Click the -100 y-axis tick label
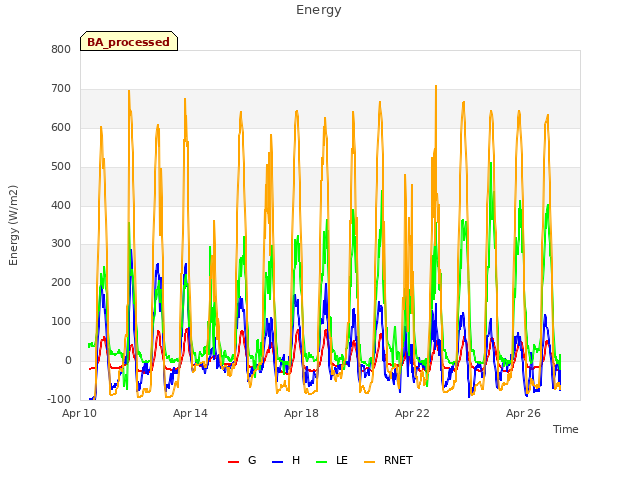The height and width of the screenshot is (480, 640). [59, 399]
